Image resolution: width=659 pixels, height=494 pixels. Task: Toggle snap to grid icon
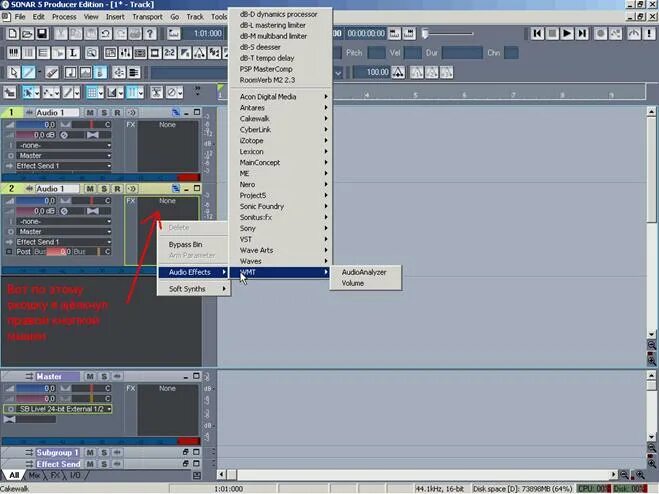[92, 92]
